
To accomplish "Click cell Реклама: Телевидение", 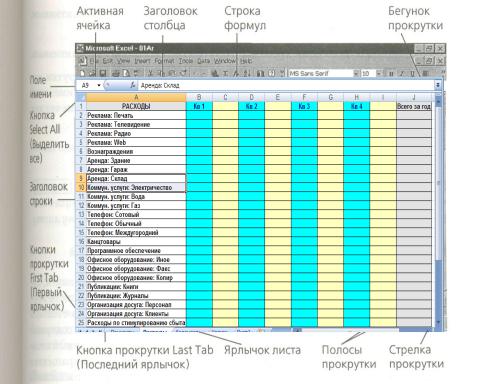I will (136, 124).
